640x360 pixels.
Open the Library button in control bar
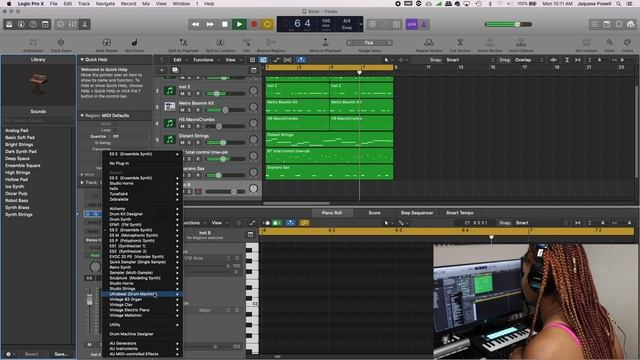(9, 24)
